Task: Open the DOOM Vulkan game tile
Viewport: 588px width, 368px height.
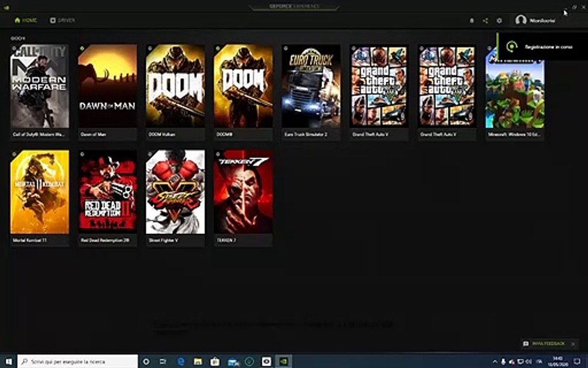Action: (176, 93)
